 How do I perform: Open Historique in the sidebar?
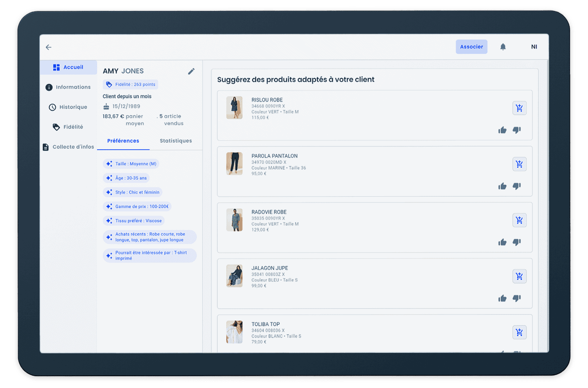pyautogui.click(x=68, y=107)
